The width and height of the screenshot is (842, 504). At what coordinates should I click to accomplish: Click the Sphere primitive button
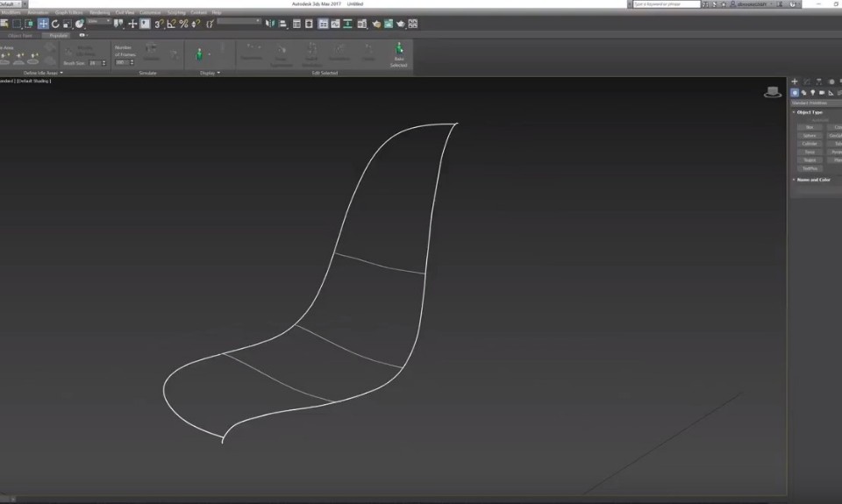(810, 135)
